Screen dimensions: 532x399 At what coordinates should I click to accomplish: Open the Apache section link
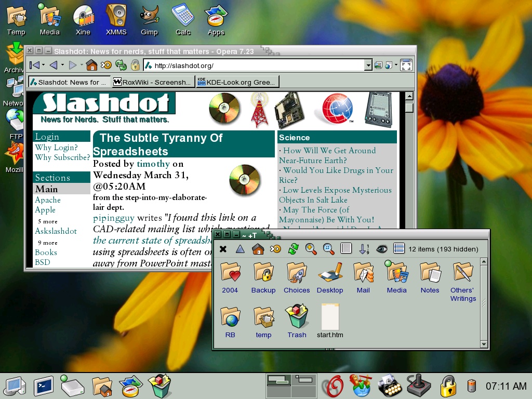point(48,200)
